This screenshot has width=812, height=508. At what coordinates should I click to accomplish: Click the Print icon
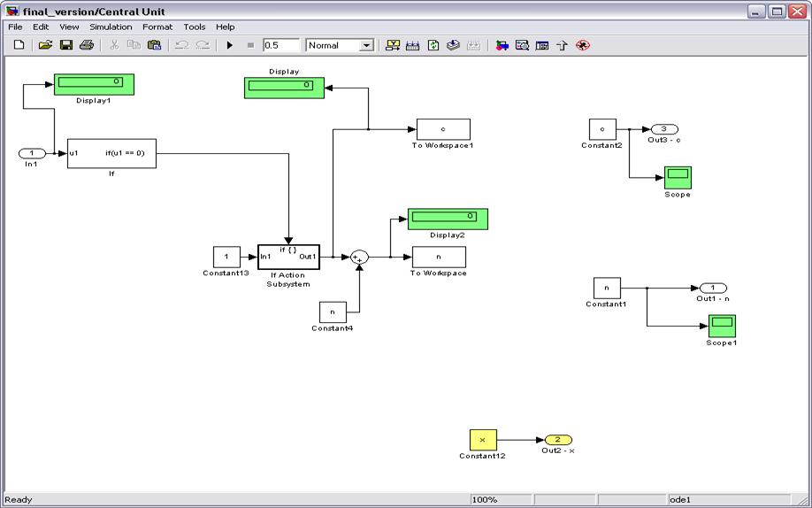(86, 45)
